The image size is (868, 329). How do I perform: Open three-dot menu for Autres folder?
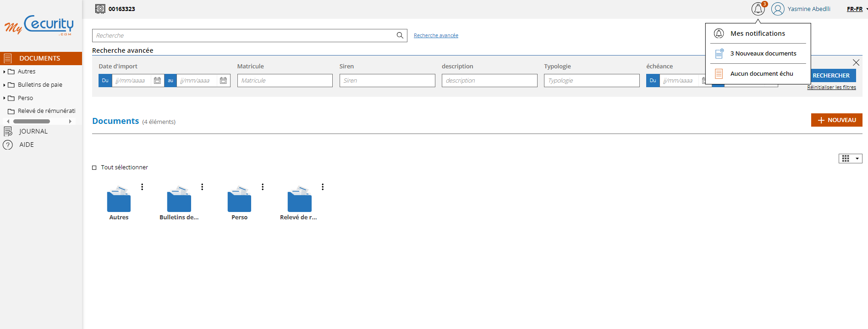(142, 187)
